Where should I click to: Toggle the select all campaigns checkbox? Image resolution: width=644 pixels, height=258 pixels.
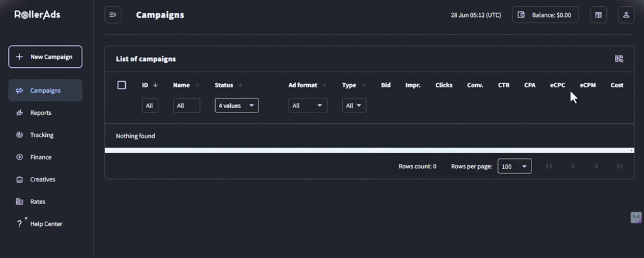tap(122, 85)
